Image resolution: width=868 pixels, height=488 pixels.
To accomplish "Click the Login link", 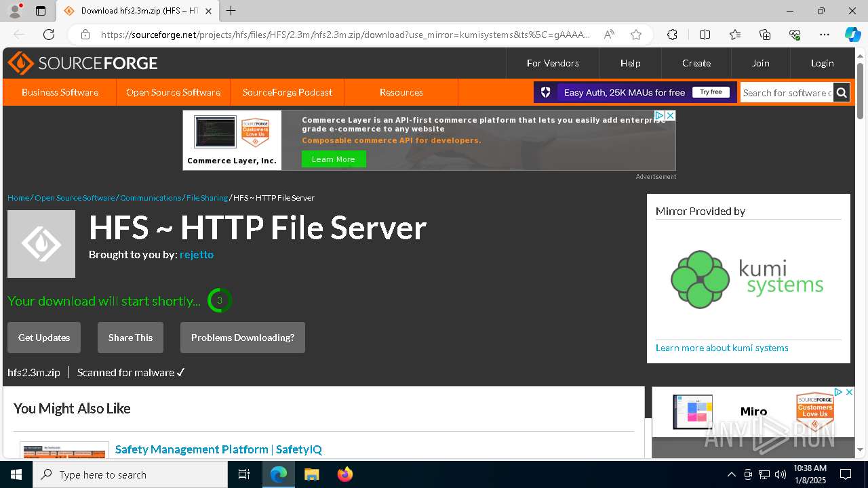I will coord(822,63).
